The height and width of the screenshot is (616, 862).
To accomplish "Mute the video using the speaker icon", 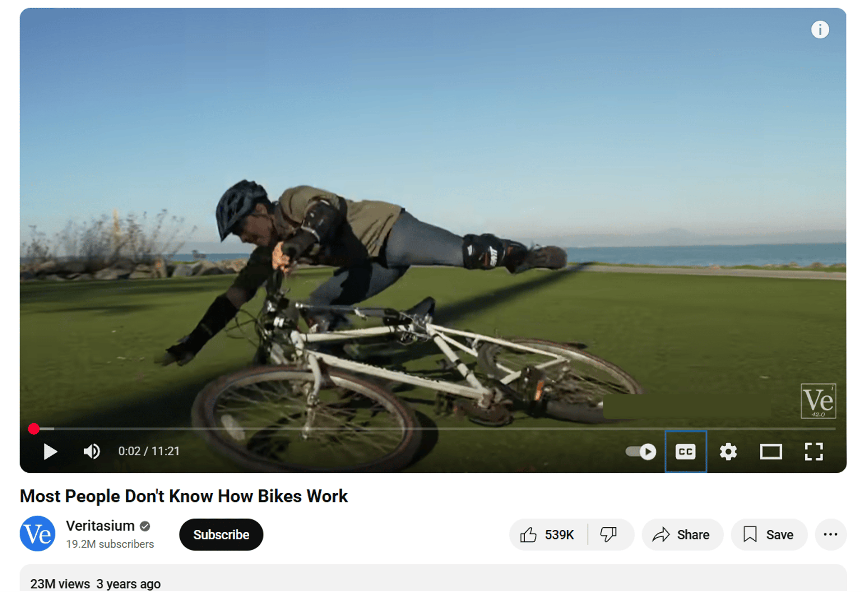I will [x=92, y=451].
